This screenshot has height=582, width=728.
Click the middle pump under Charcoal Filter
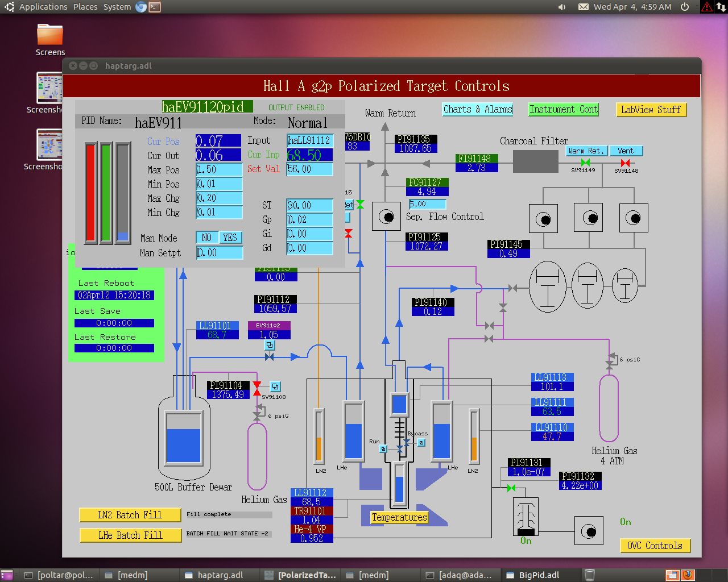coord(589,218)
